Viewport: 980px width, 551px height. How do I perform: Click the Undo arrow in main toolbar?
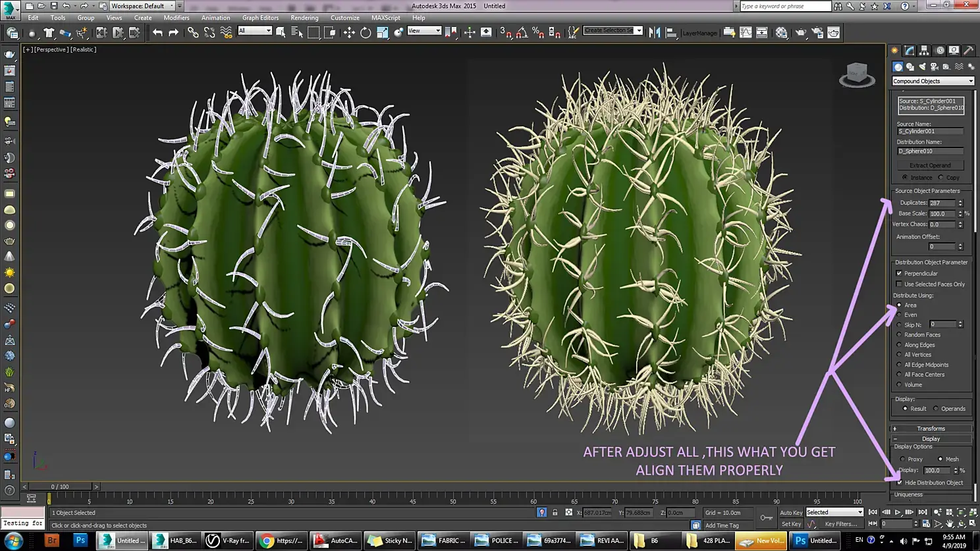click(157, 32)
